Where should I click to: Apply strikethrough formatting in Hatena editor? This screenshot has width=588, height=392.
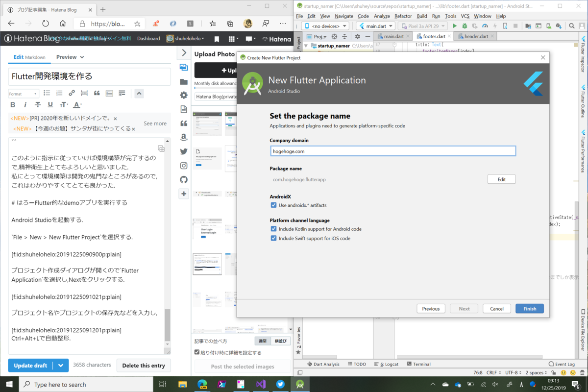38,105
